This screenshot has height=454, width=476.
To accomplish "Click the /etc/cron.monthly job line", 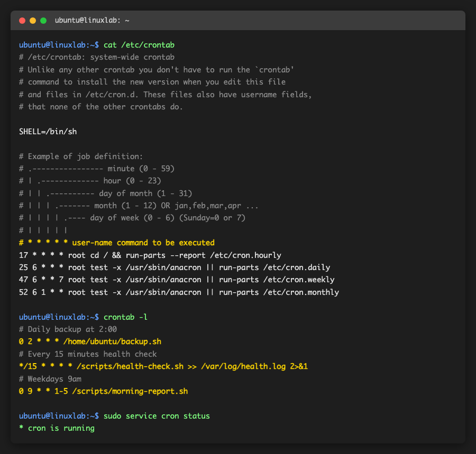I will pyautogui.click(x=179, y=292).
